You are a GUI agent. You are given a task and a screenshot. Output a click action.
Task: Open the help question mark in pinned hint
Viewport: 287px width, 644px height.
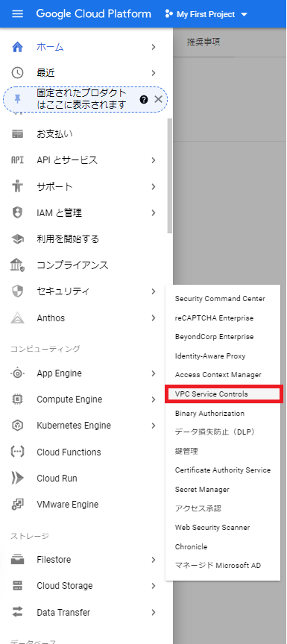(x=144, y=99)
